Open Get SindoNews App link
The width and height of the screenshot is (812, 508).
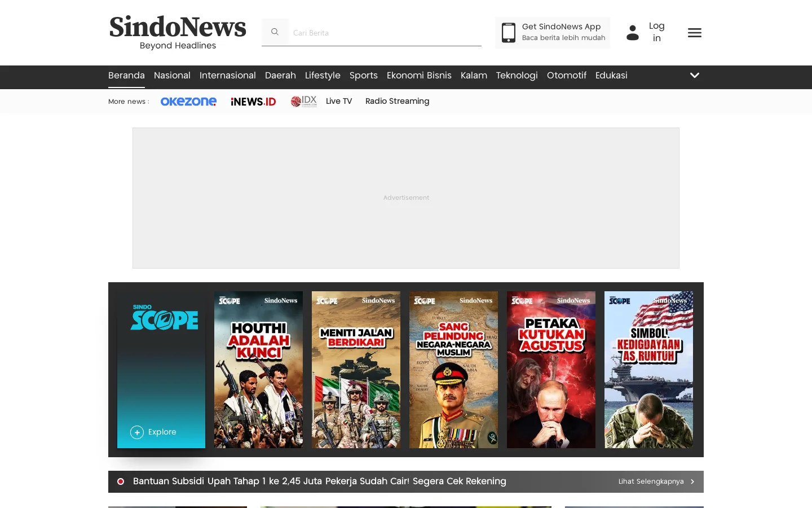553,33
